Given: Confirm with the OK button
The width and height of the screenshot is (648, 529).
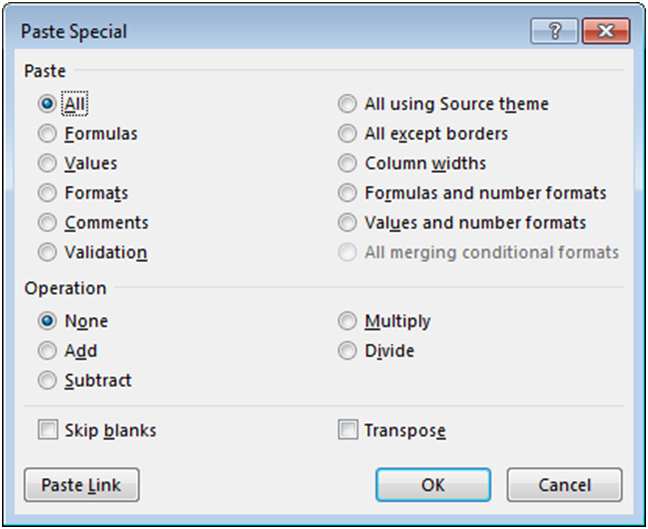Looking at the screenshot, I should (433, 485).
